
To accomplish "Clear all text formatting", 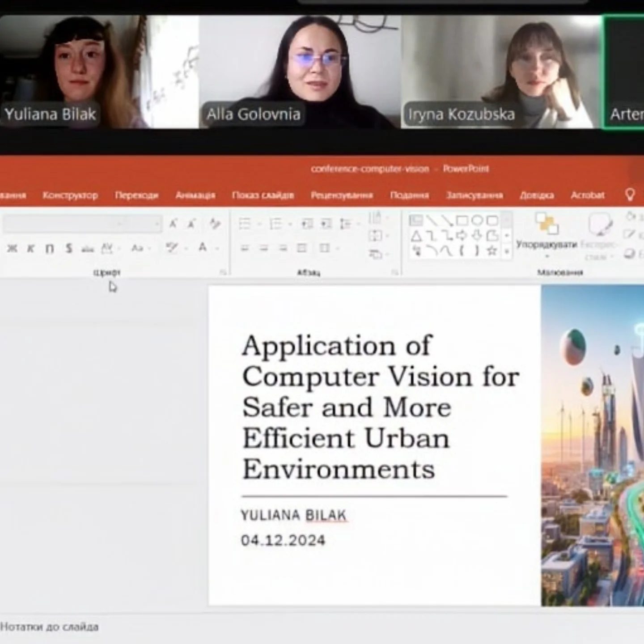I will coord(215,224).
